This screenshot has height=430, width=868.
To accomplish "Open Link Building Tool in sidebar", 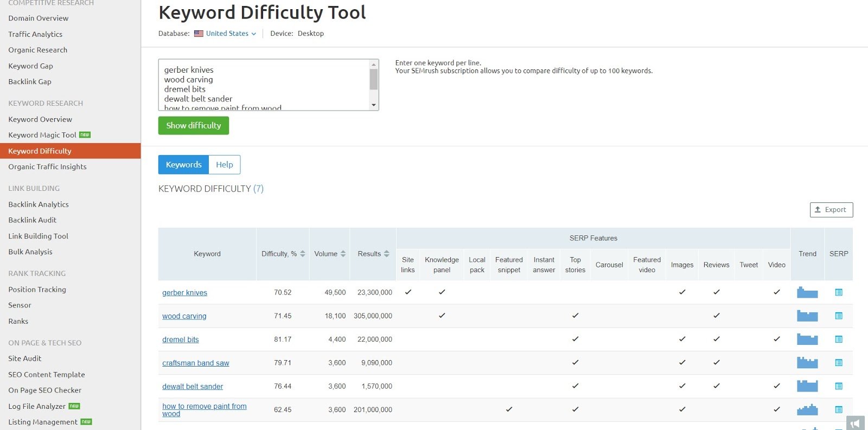I will tap(38, 236).
